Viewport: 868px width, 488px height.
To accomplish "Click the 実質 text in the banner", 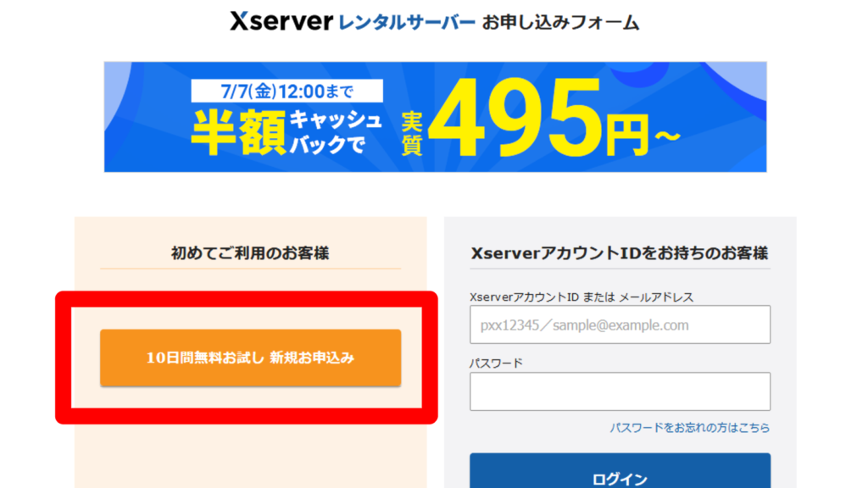I will point(411,133).
